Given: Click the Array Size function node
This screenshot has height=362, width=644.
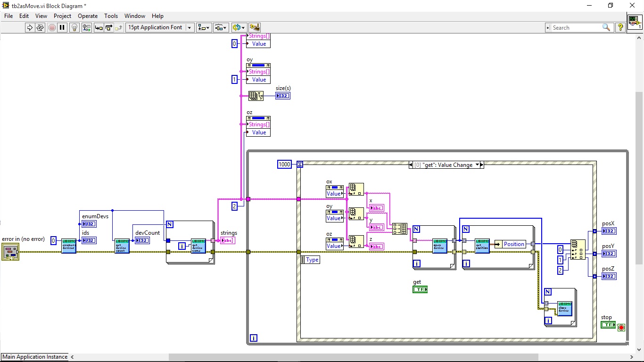Looking at the screenshot, I should [x=256, y=96].
